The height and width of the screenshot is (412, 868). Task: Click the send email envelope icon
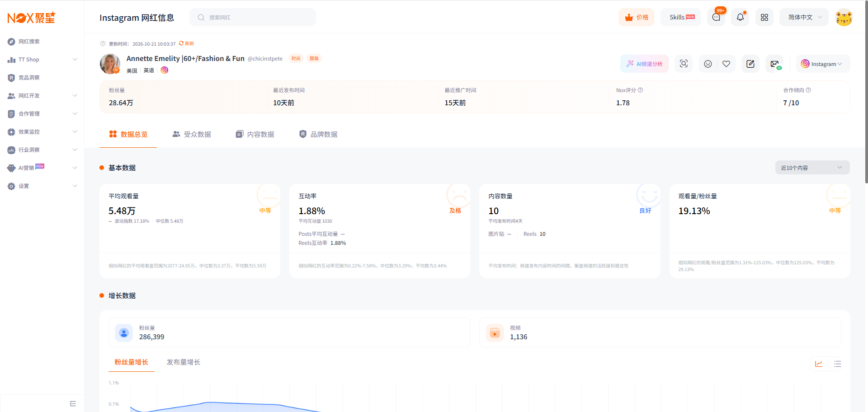coord(775,64)
